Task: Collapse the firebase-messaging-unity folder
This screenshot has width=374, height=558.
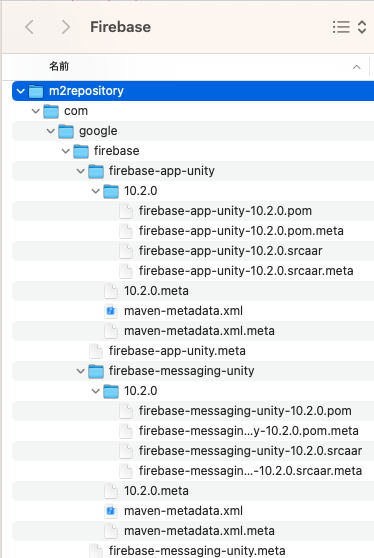Action: pyautogui.click(x=80, y=371)
